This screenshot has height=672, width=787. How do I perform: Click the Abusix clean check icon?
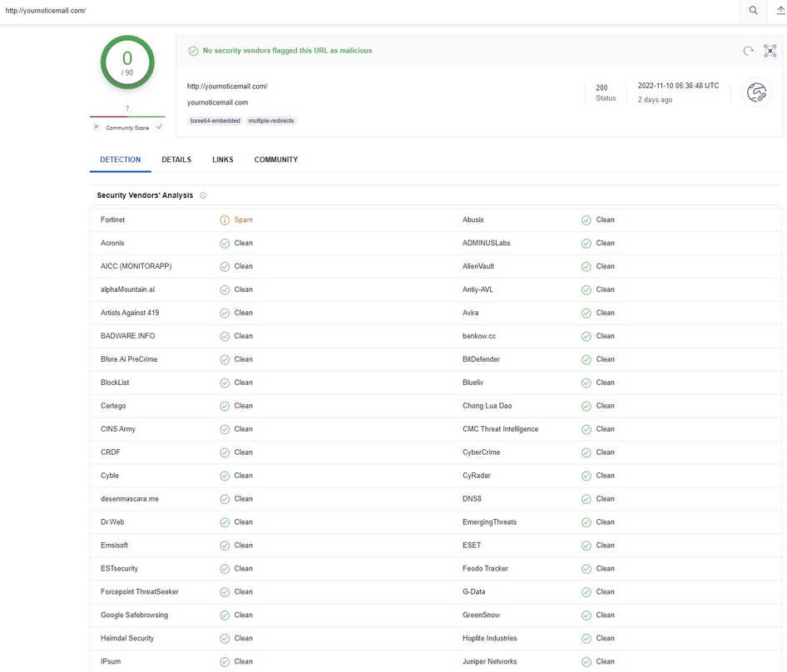point(587,220)
